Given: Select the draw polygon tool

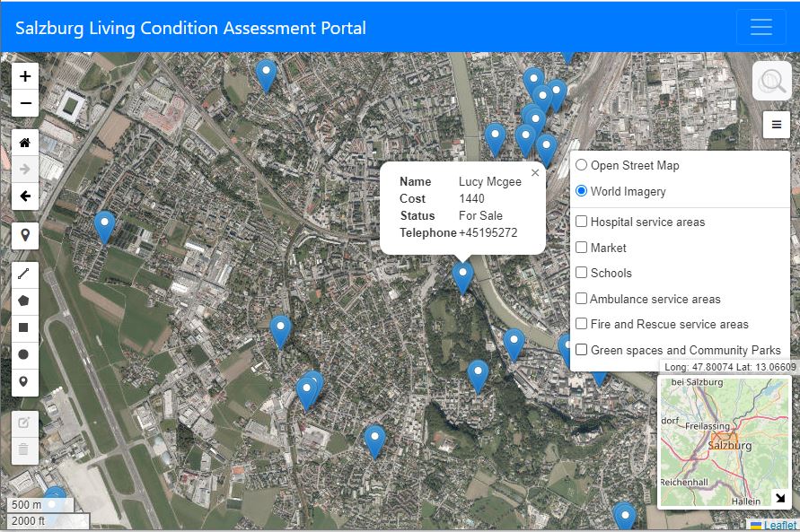Looking at the screenshot, I should click(25, 302).
